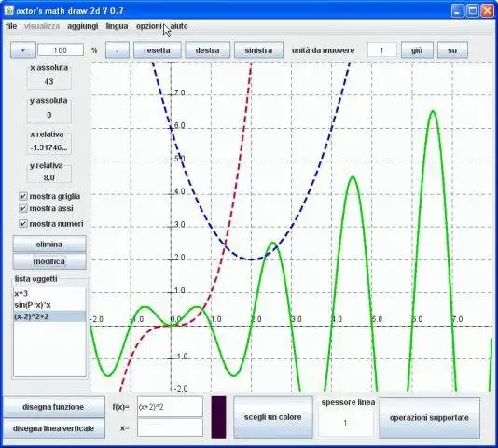
Task: Click the x= input field
Action: click(x=170, y=427)
